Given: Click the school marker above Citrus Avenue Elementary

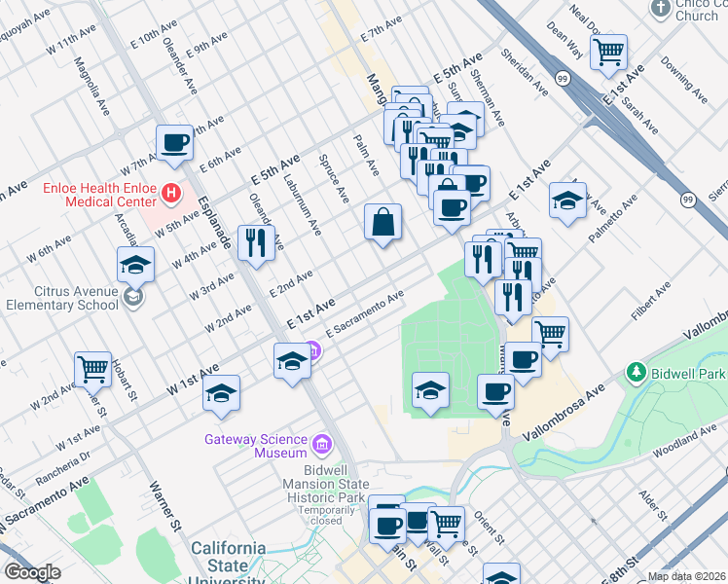Looking at the screenshot, I should click(x=135, y=266).
